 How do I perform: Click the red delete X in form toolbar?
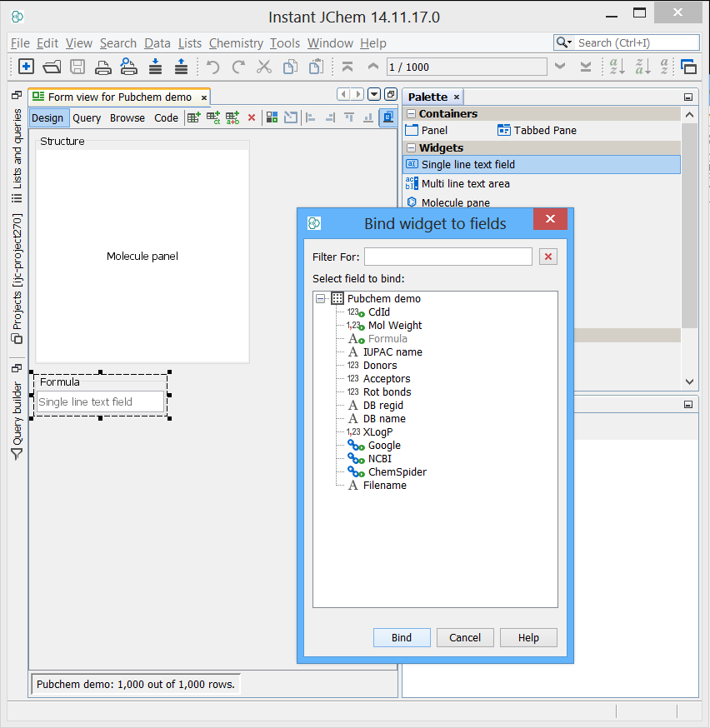click(252, 118)
